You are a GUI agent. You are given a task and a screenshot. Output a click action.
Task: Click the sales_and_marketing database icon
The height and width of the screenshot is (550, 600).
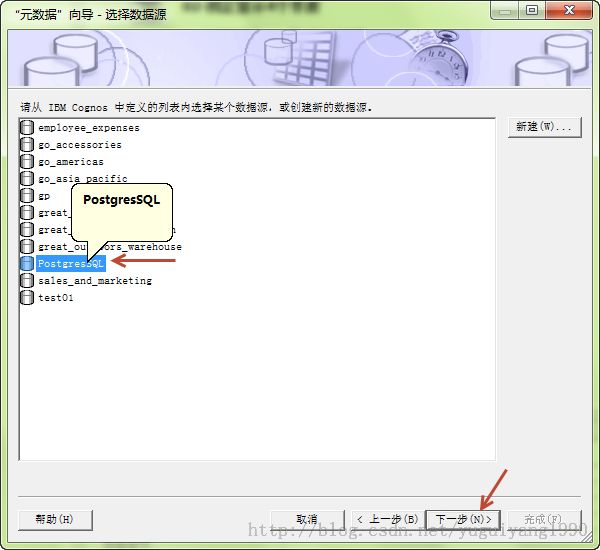(x=27, y=280)
